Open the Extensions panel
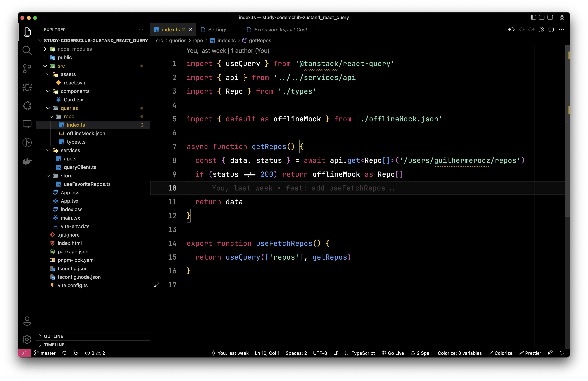Screen dimensions: 588x381 (x=27, y=106)
